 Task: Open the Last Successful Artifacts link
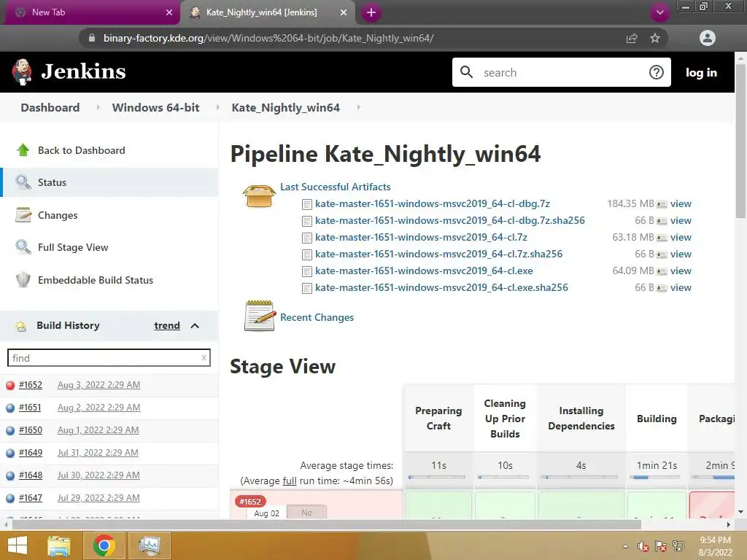pos(335,187)
